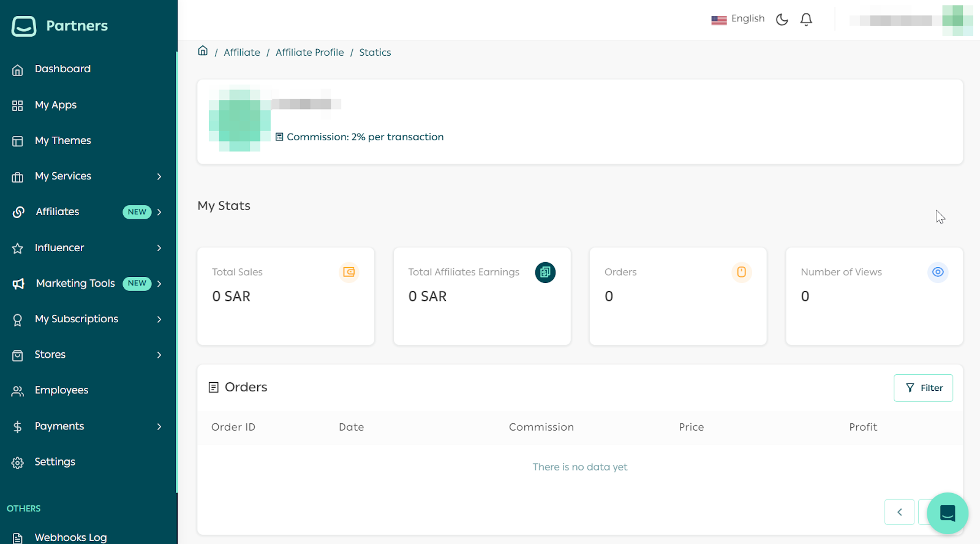Go to previous page of orders

899,512
